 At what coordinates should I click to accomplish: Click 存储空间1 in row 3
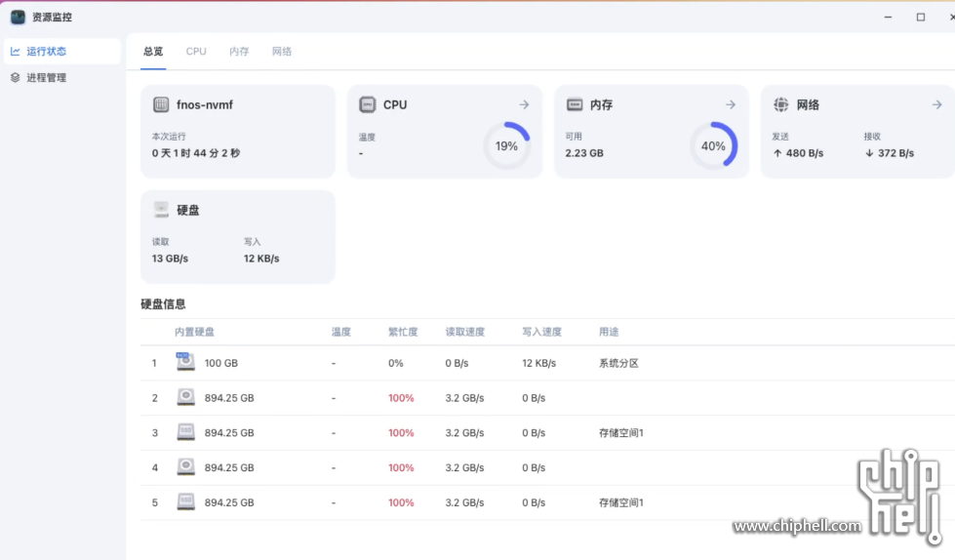click(621, 432)
